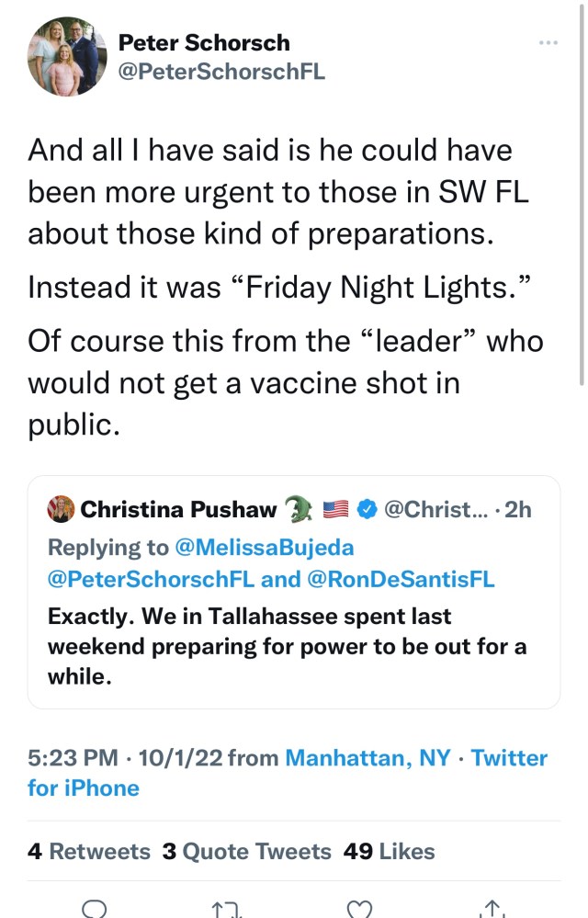Open the quoted Christina Pushaw tweet text

point(287,646)
